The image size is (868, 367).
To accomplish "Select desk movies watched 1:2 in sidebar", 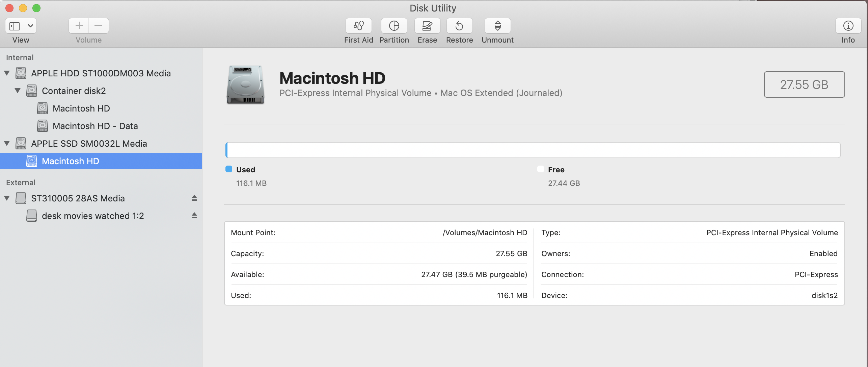I will pyautogui.click(x=92, y=216).
